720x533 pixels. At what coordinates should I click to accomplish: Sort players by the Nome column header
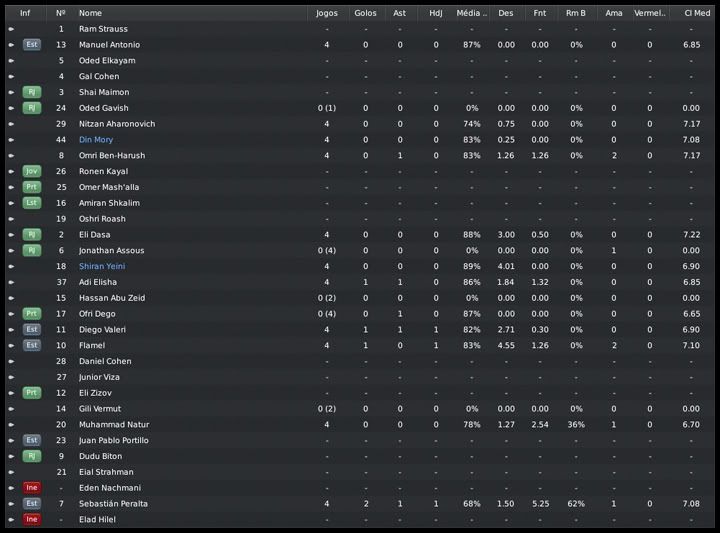coord(90,13)
